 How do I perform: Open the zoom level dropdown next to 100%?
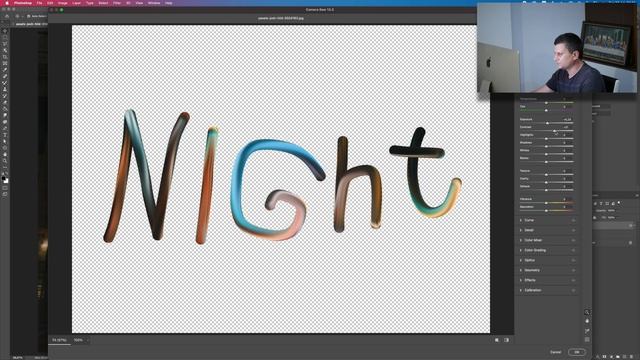coord(87,340)
